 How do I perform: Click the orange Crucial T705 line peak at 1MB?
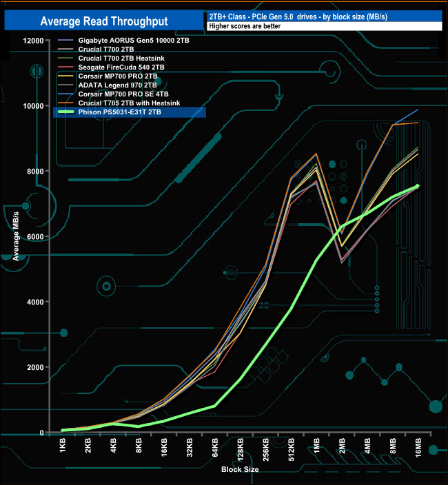(x=316, y=154)
